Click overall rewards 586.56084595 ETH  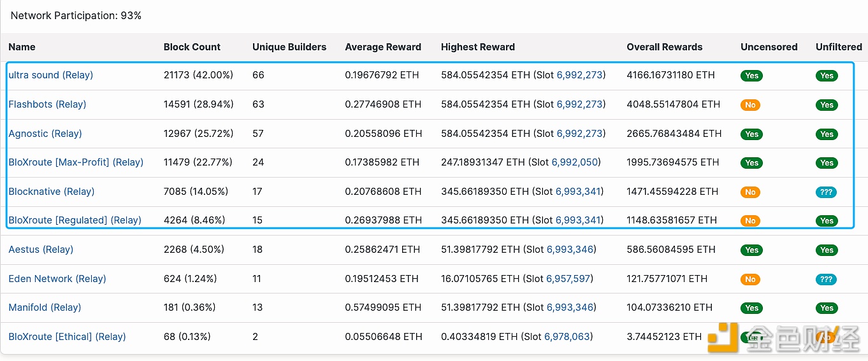click(x=671, y=250)
